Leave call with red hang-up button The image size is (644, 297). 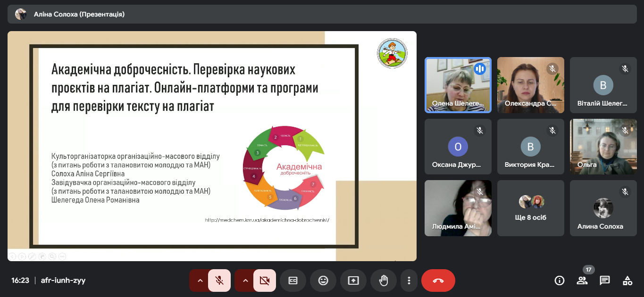click(438, 280)
